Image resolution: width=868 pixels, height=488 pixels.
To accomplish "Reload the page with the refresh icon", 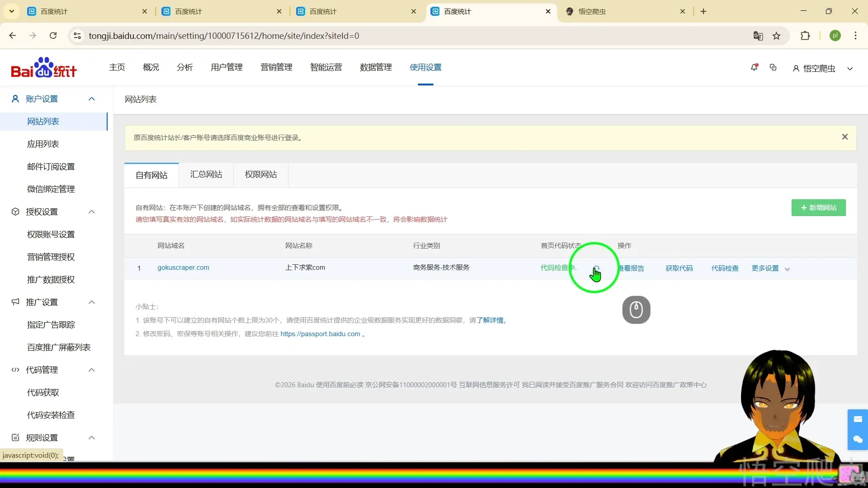I will 53,36.
